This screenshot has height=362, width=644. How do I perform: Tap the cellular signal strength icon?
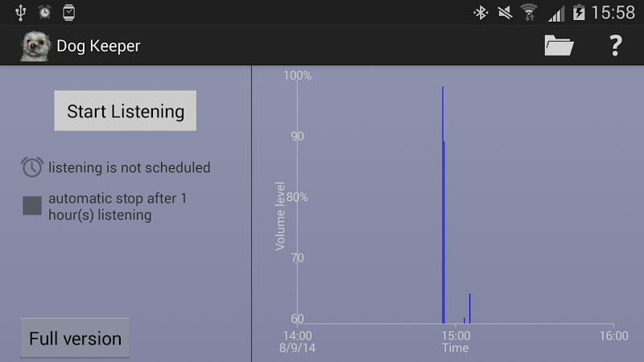click(555, 12)
